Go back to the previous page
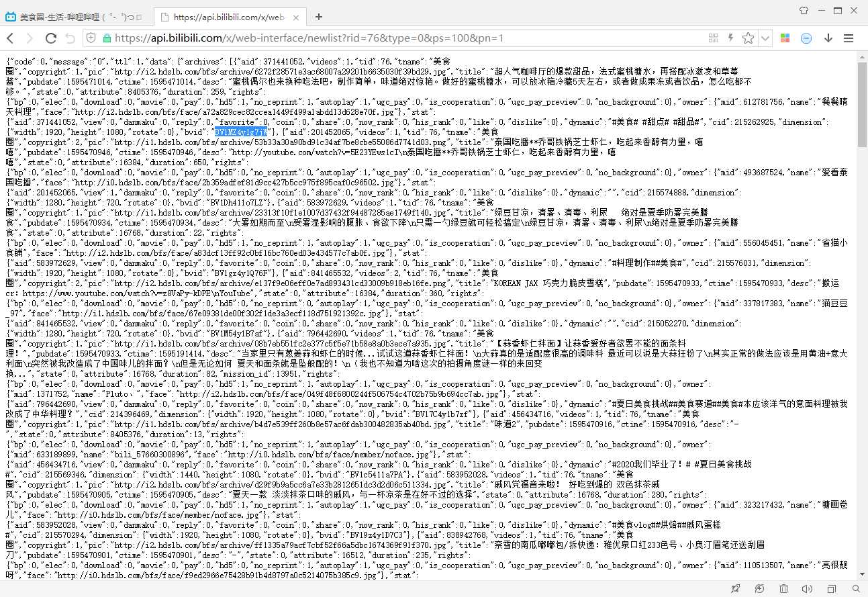The width and height of the screenshot is (868, 597). [x=11, y=38]
